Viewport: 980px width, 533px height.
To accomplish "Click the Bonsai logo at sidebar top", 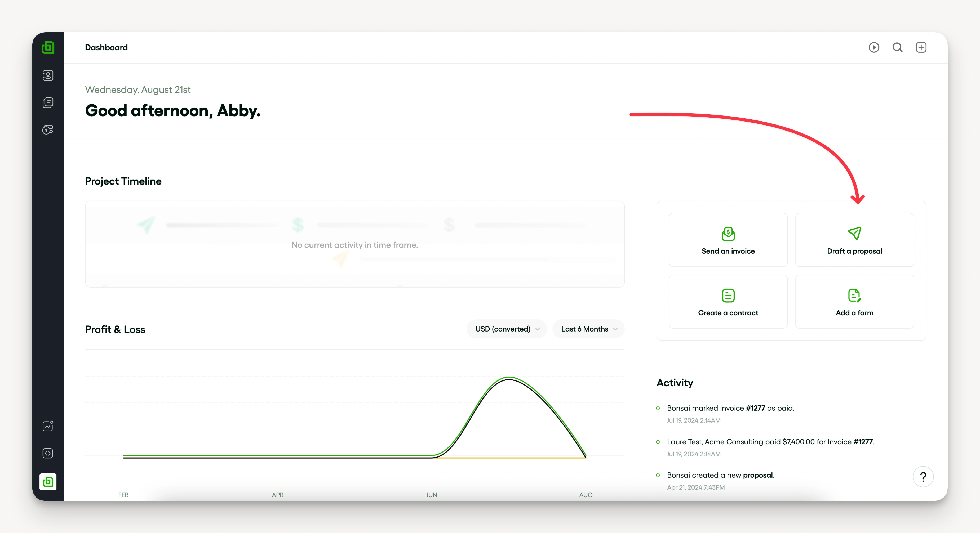I will click(x=48, y=48).
